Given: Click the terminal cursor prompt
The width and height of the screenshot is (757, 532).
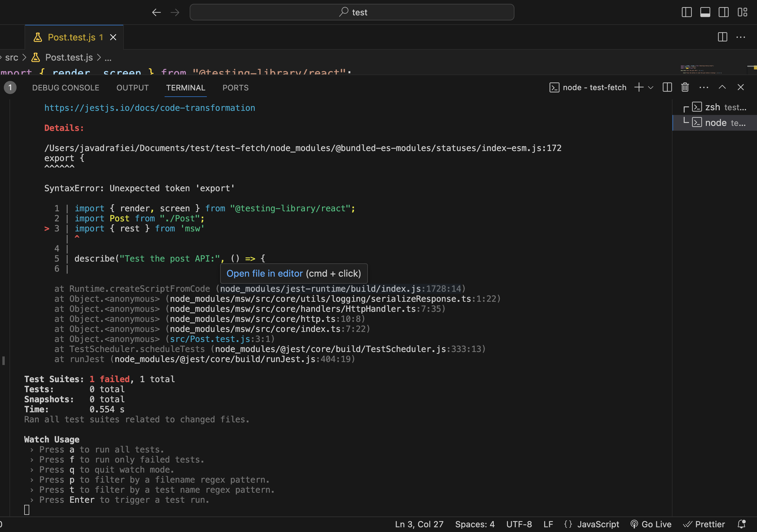Looking at the screenshot, I should (x=27, y=510).
